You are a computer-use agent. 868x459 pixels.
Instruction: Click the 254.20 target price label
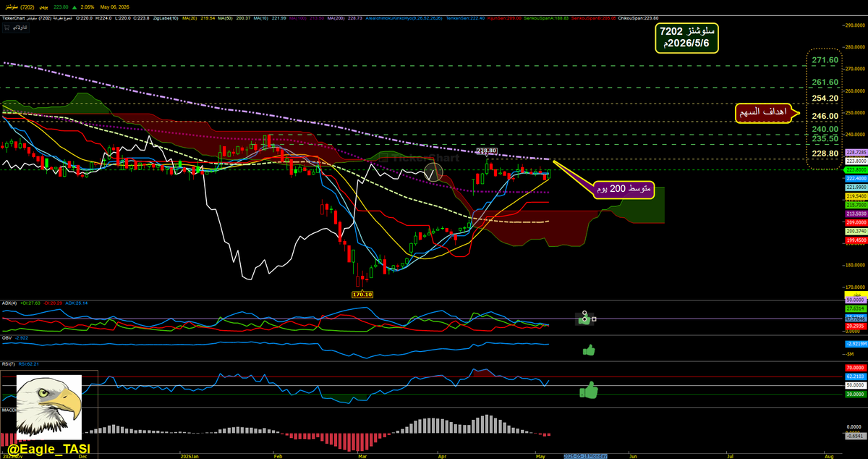coord(825,98)
